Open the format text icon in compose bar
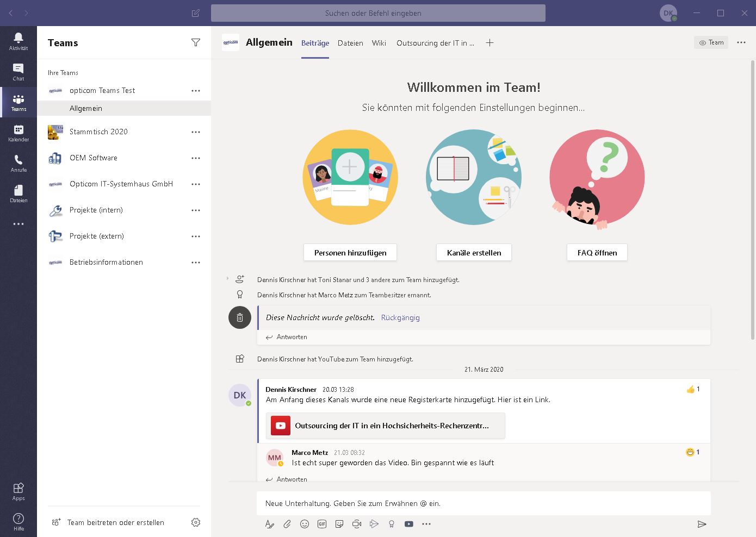 (269, 524)
